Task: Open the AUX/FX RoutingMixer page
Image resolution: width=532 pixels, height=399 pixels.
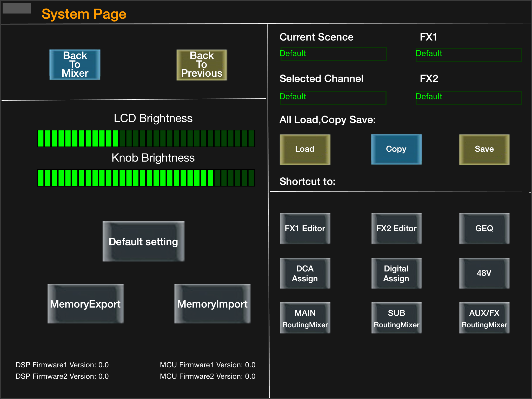Action: point(484,318)
